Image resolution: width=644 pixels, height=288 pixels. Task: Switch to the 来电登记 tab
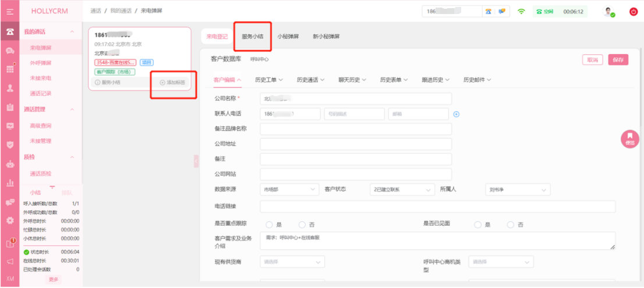pos(217,36)
